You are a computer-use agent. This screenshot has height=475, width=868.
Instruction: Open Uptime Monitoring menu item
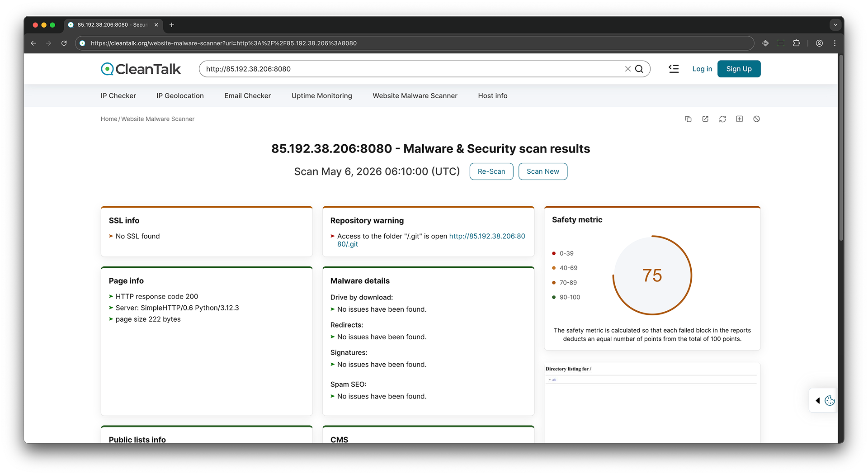(x=322, y=95)
